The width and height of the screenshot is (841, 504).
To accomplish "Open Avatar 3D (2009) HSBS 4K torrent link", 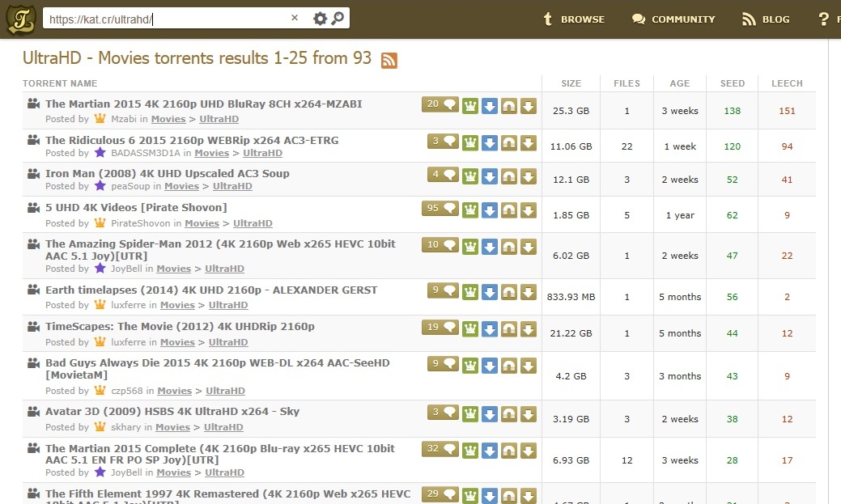I will pyautogui.click(x=172, y=411).
